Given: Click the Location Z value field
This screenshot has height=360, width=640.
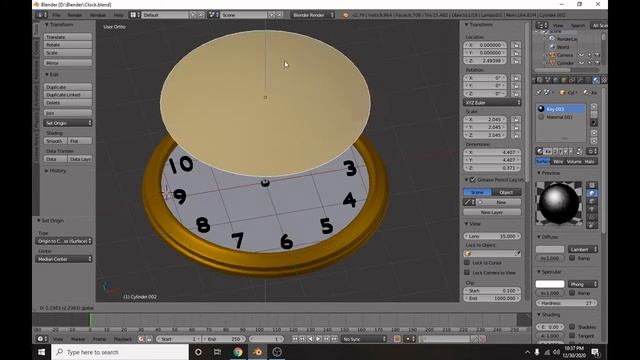Looking at the screenshot, I should [x=485, y=60].
